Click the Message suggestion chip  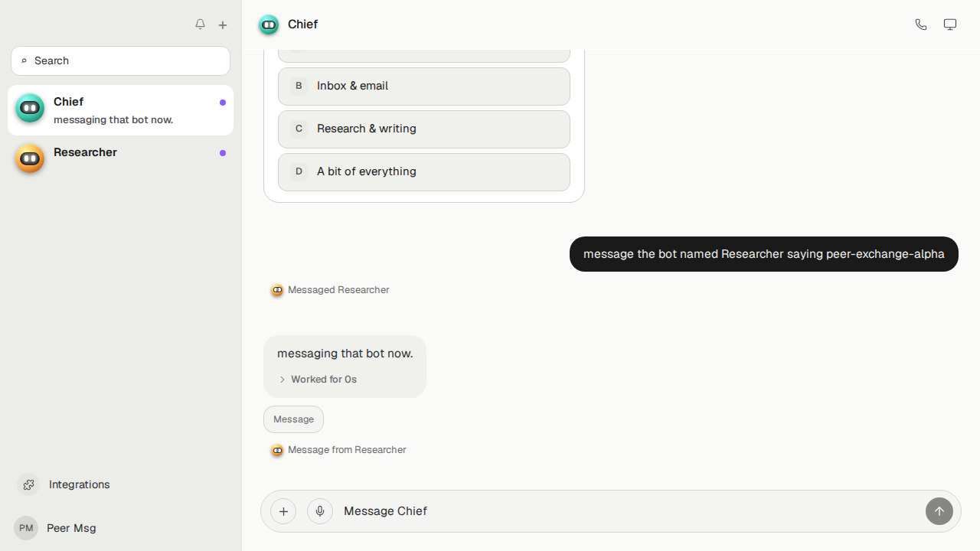293,419
